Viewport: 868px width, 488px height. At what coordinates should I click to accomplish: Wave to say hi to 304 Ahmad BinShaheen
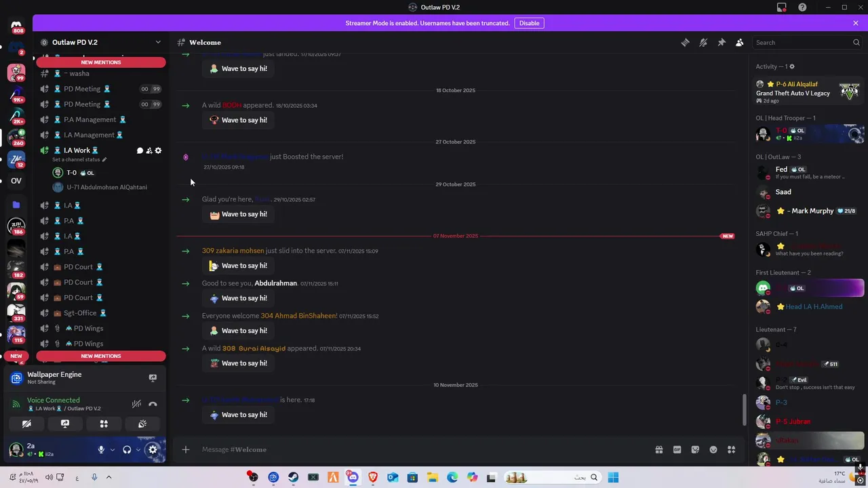pos(238,331)
